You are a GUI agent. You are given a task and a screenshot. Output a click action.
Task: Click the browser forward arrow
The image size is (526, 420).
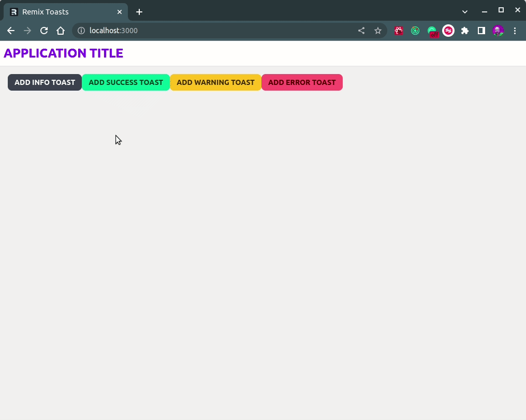pos(27,31)
